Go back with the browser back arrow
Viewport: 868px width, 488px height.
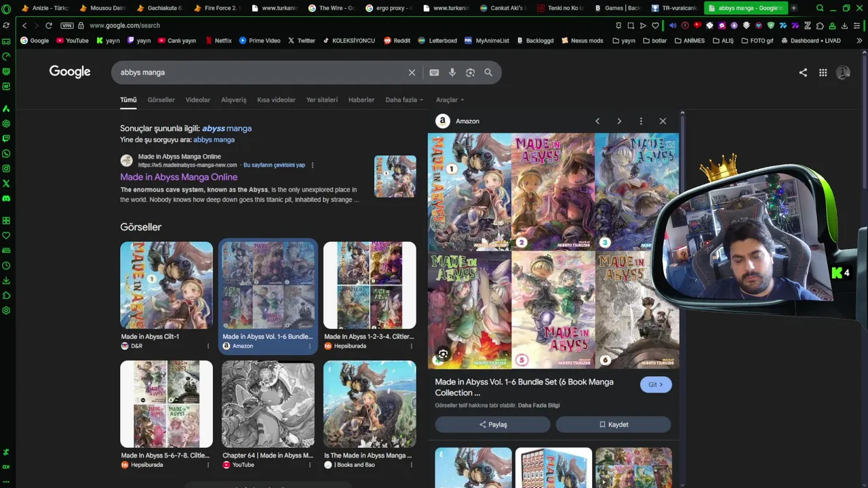(x=24, y=26)
